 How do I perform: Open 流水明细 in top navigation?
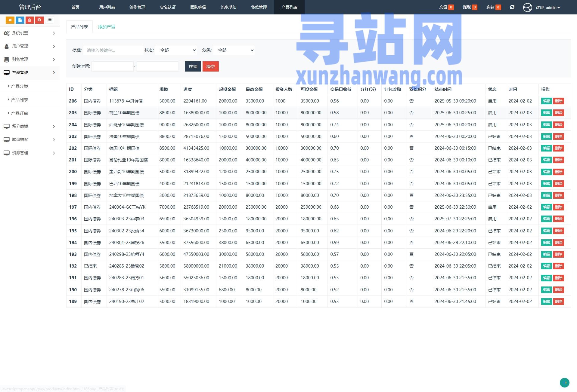coord(228,7)
